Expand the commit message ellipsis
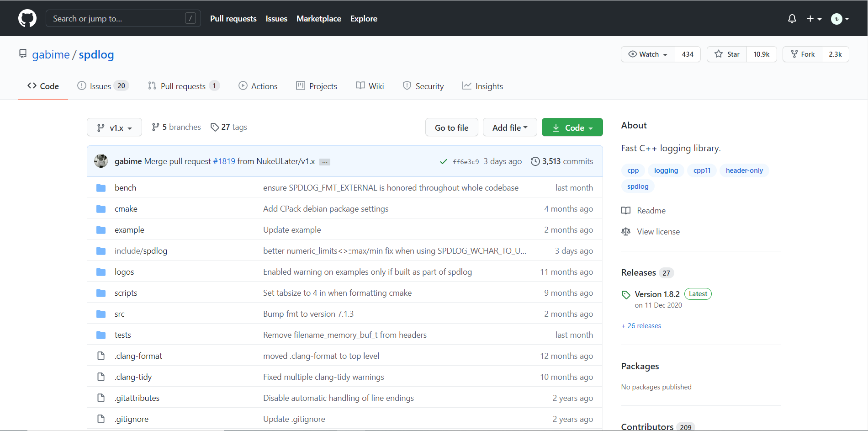Viewport: 868px width, 431px height. coord(325,162)
